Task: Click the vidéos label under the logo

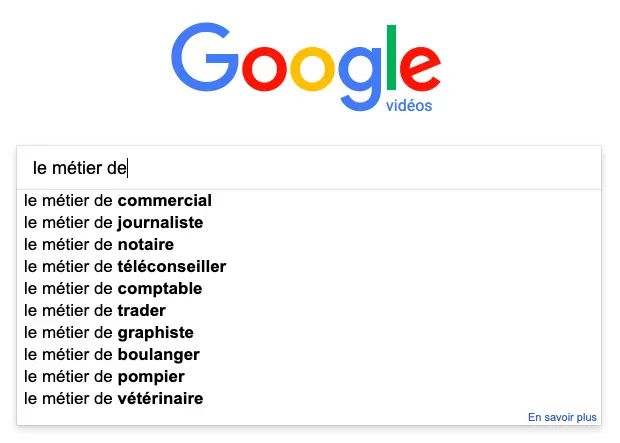Action: [x=409, y=106]
